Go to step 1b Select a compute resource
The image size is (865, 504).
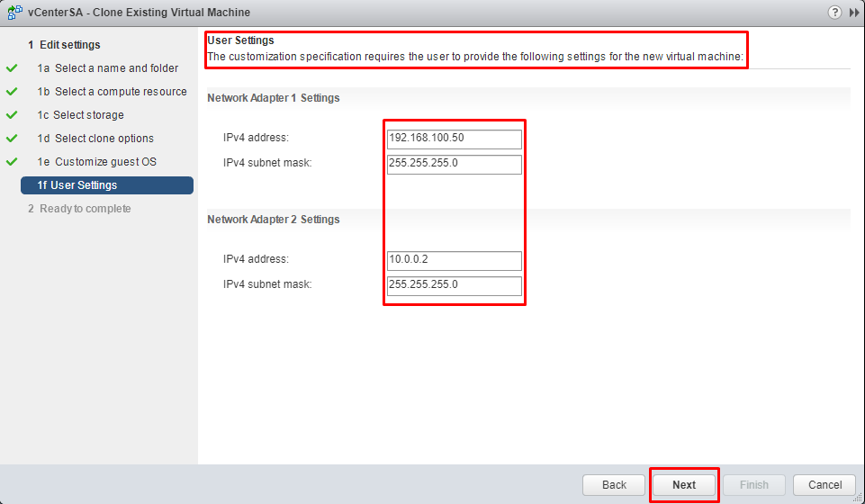(x=112, y=92)
